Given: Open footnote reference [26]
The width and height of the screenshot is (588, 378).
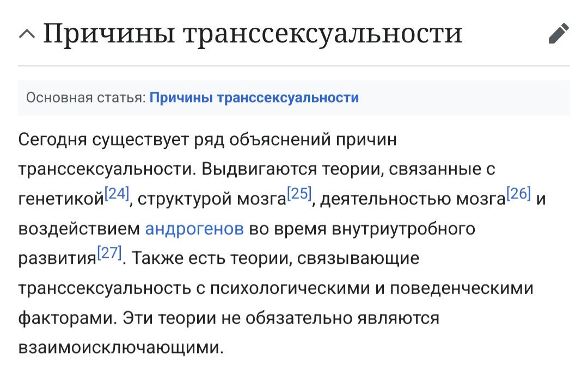Looking at the screenshot, I should coord(519,194).
